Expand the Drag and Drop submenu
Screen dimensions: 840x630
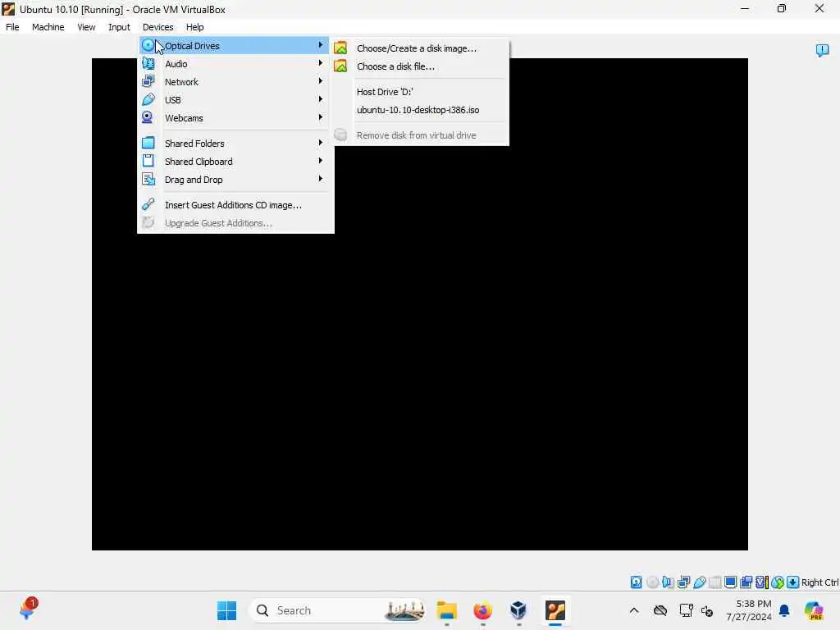point(234,180)
